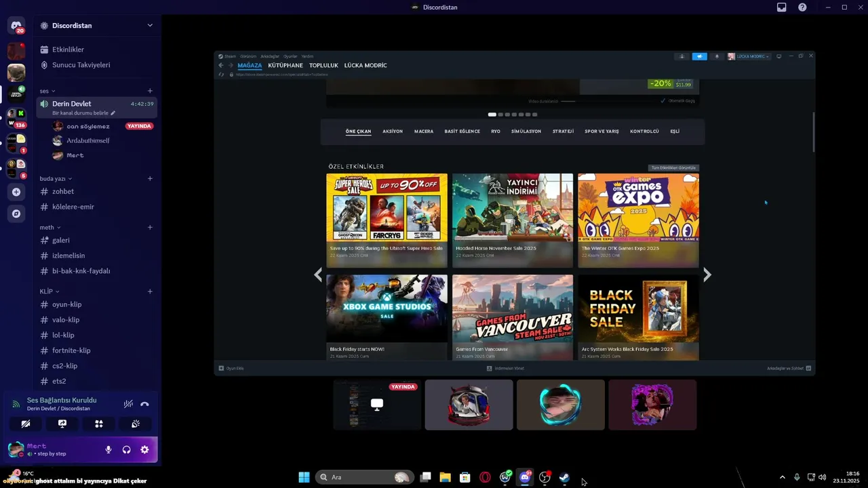Open LÜCKA MODRİC account dropdown in Steam

pos(749,56)
